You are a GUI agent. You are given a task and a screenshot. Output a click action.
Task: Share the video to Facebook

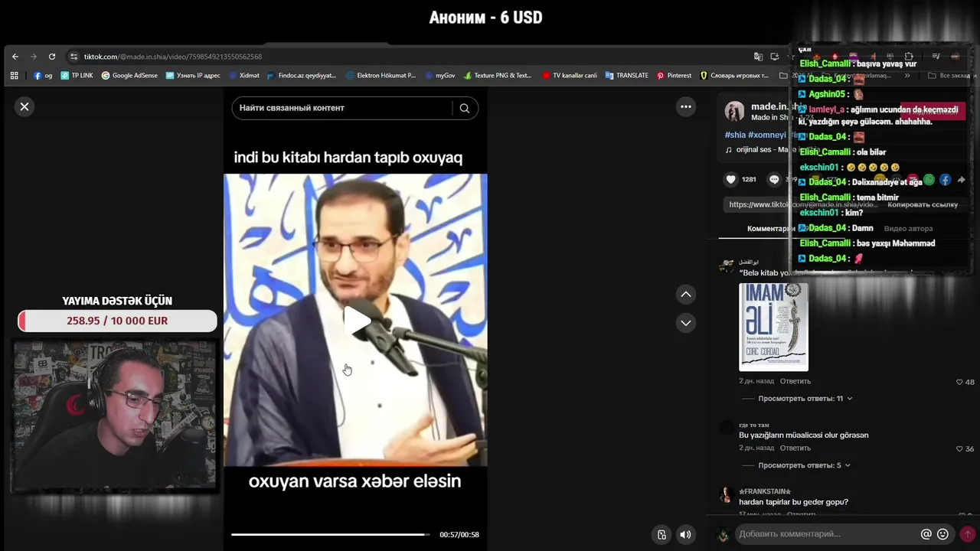point(945,180)
